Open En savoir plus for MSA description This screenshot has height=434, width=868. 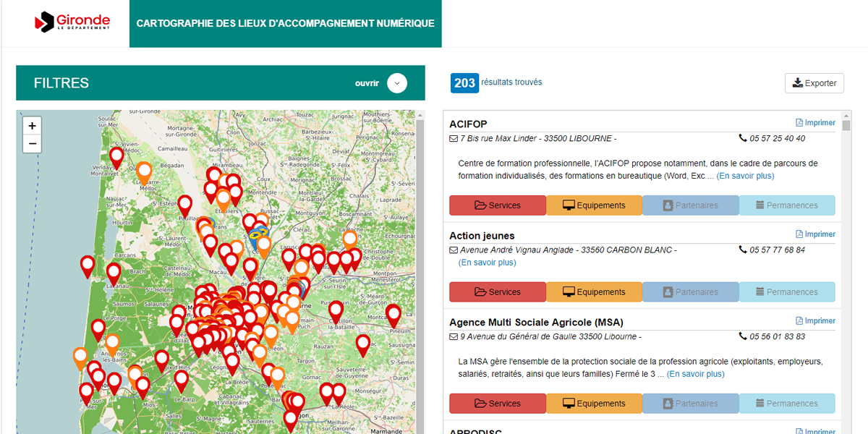tap(695, 374)
